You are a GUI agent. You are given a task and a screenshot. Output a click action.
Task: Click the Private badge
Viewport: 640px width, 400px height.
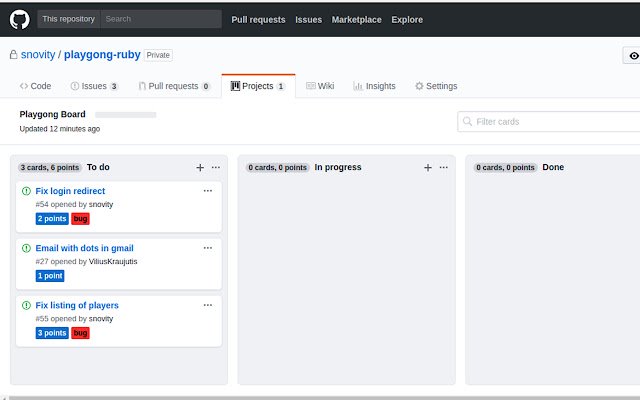point(158,55)
